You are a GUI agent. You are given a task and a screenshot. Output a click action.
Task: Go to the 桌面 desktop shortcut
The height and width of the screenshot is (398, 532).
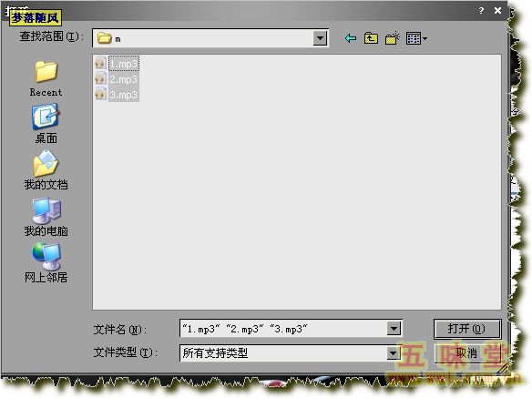[46, 124]
